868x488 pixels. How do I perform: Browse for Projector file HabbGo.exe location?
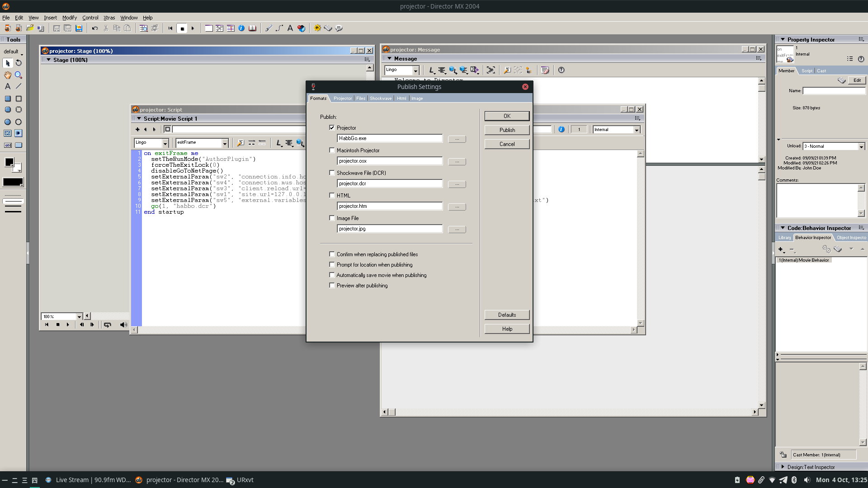pos(457,139)
